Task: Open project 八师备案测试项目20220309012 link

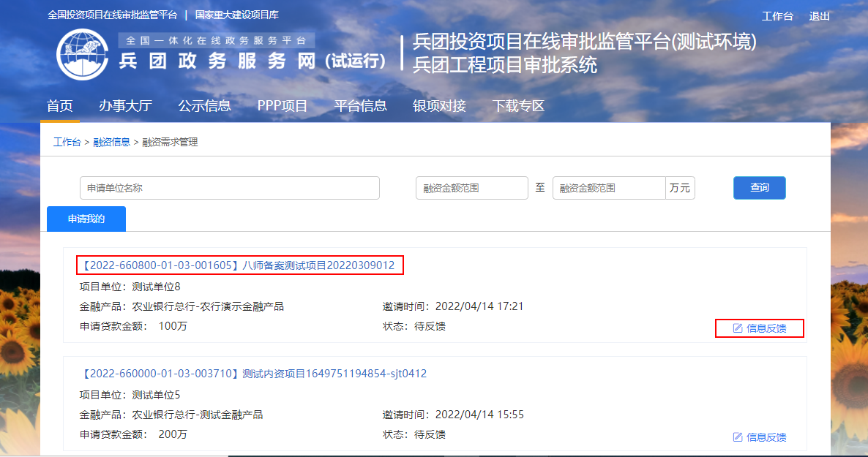Action: [240, 265]
